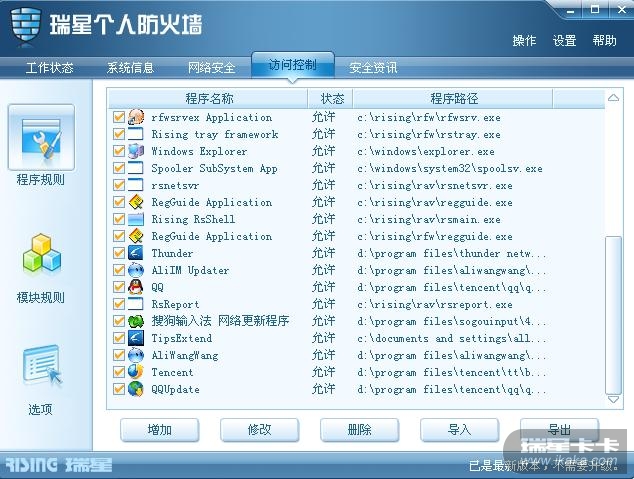Screen dimensions: 634x479
Task: Click the AliIM Updater face icon
Action: coord(136,270)
